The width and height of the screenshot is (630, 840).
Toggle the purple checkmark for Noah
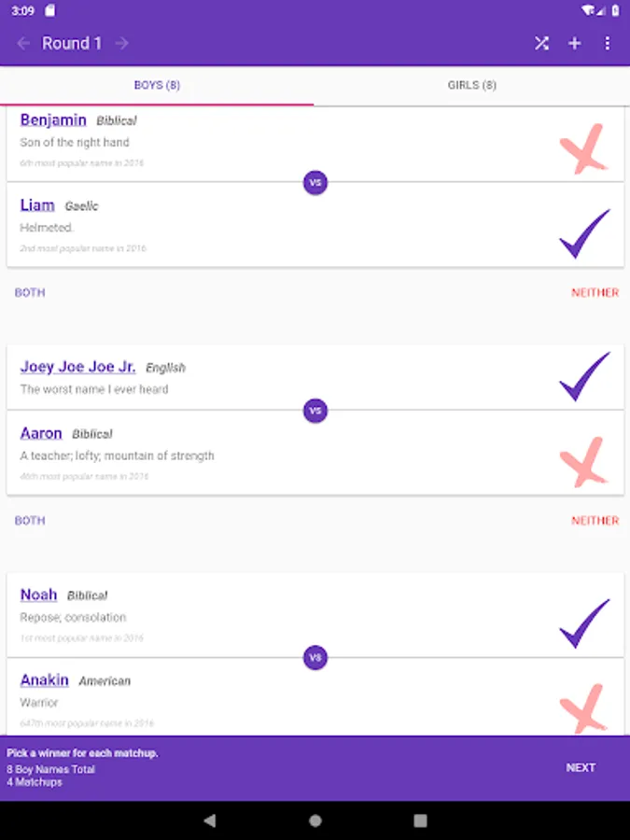[584, 623]
